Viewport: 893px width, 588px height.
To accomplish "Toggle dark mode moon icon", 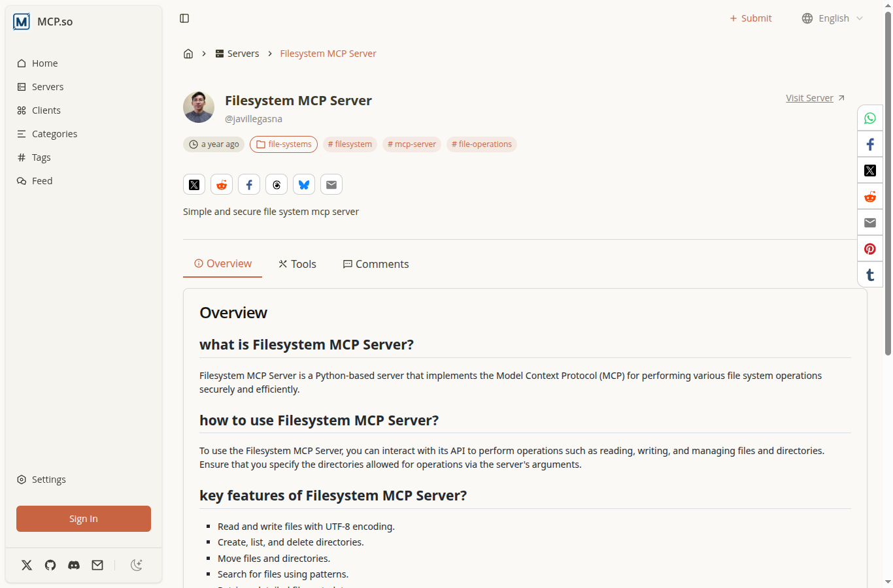I will [137, 565].
